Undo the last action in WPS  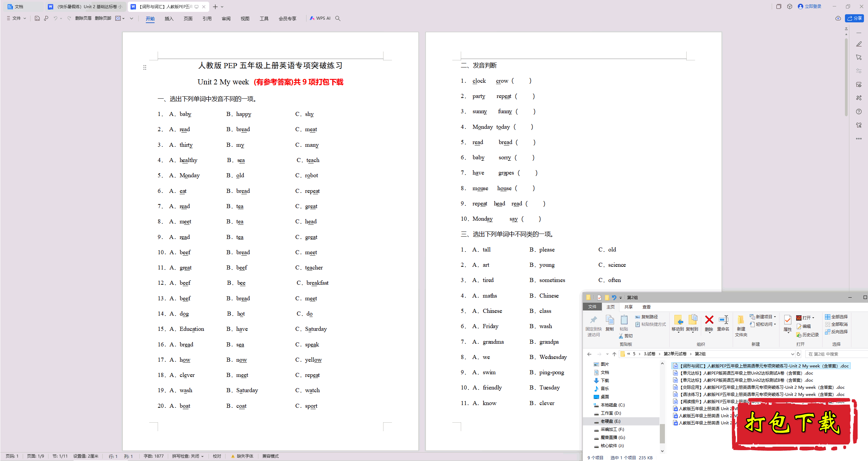tap(55, 18)
